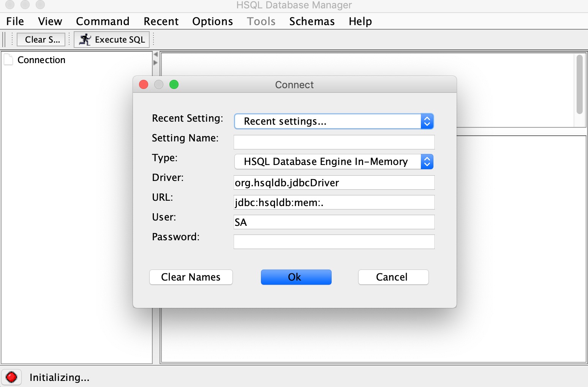Viewport: 588px width, 387px height.
Task: Click the green zoom button on Connect dialog
Action: (x=174, y=84)
